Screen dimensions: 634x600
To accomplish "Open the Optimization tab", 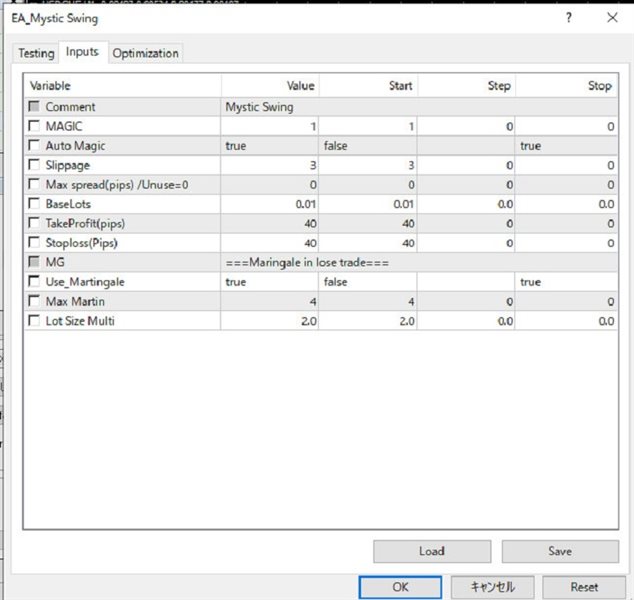I will [x=145, y=53].
